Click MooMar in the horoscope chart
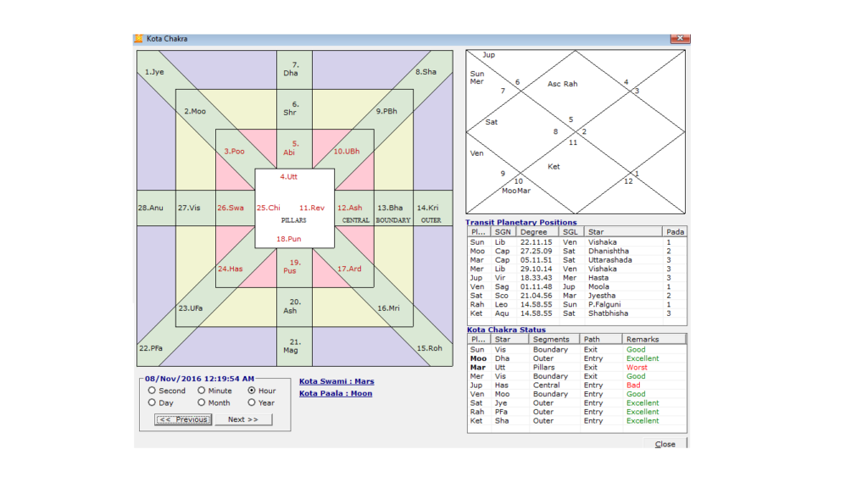This screenshot has height=488, width=868. [516, 191]
